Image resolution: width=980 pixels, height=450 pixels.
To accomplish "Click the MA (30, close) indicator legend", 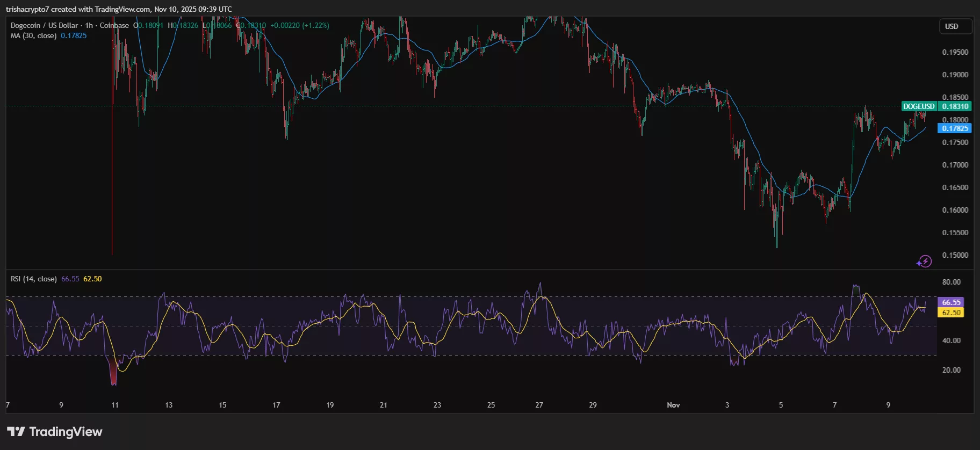I will [33, 35].
